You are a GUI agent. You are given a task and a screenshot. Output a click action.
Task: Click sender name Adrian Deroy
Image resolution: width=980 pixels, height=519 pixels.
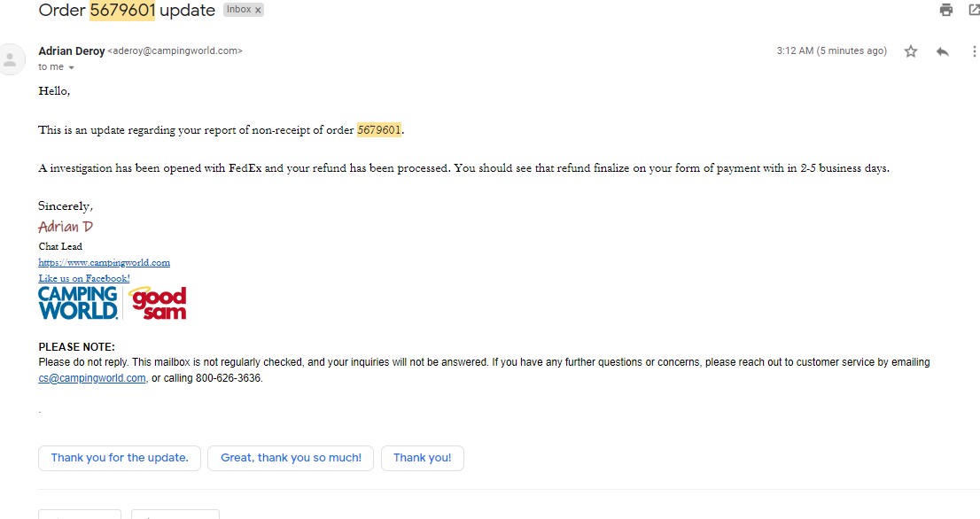(x=71, y=51)
